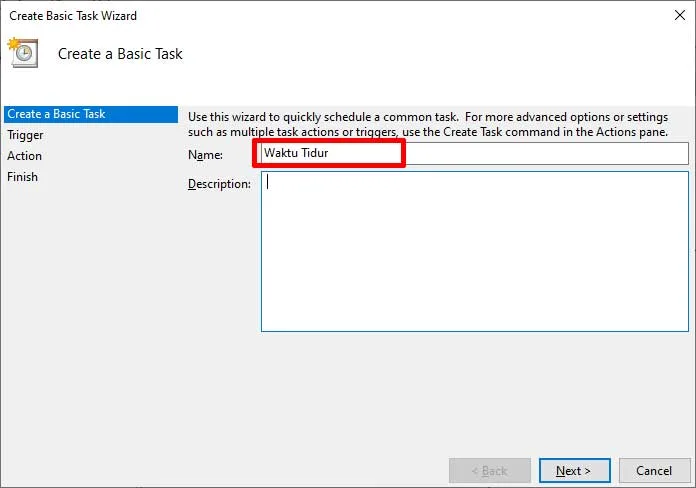Cancel the Create Basic Task Wizard
Viewport: 696px width, 488px height.
pyautogui.click(x=654, y=470)
